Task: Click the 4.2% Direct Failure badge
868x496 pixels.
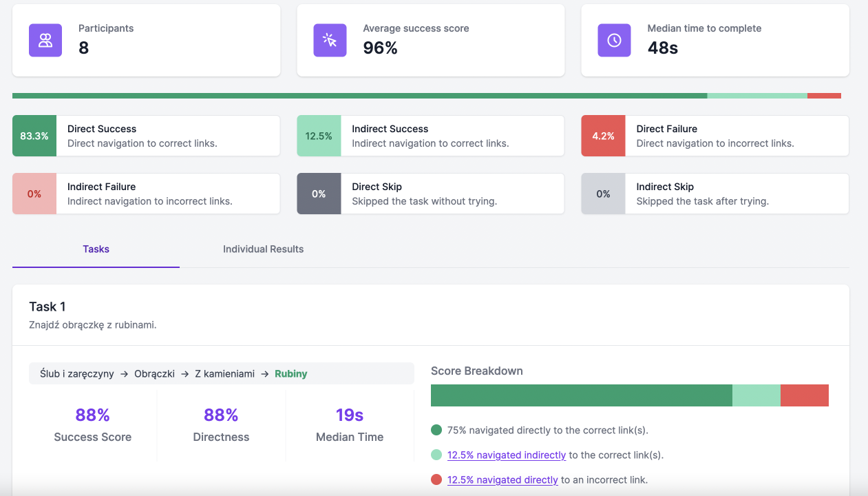Action: 603,136
